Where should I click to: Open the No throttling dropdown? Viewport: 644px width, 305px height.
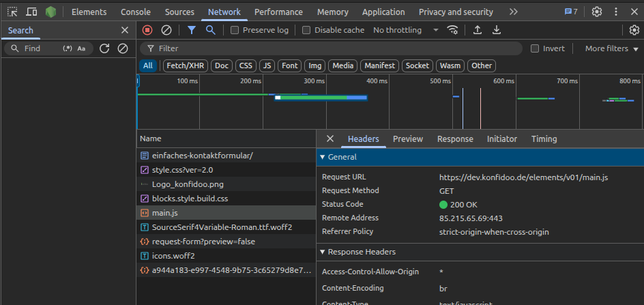(x=406, y=30)
